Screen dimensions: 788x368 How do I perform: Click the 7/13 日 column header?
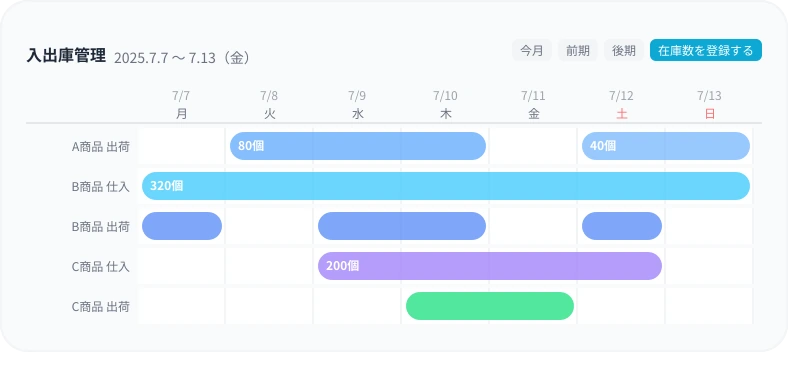click(710, 105)
